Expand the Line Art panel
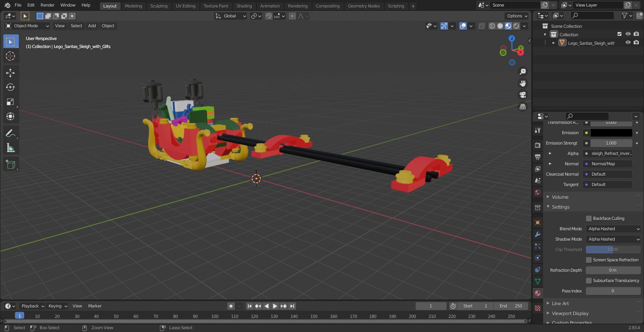The image size is (644, 332). pos(560,303)
